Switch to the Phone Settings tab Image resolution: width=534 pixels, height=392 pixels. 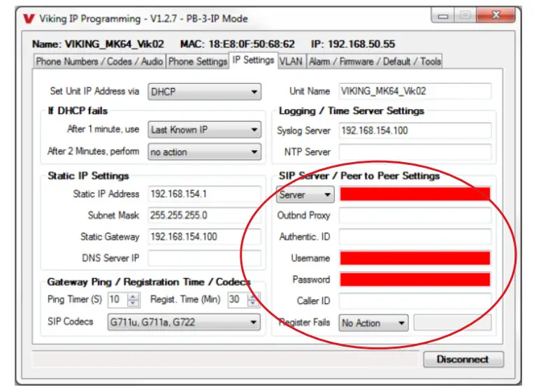[x=198, y=61]
